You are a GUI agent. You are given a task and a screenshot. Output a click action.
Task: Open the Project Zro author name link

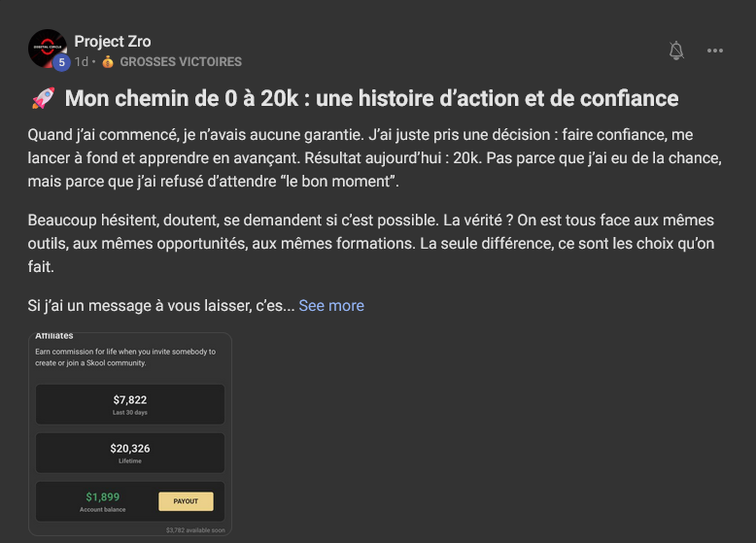(113, 41)
